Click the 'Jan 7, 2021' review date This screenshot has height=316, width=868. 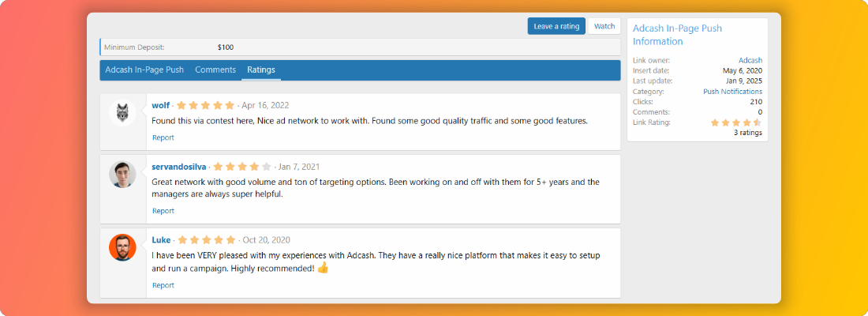pyautogui.click(x=299, y=167)
